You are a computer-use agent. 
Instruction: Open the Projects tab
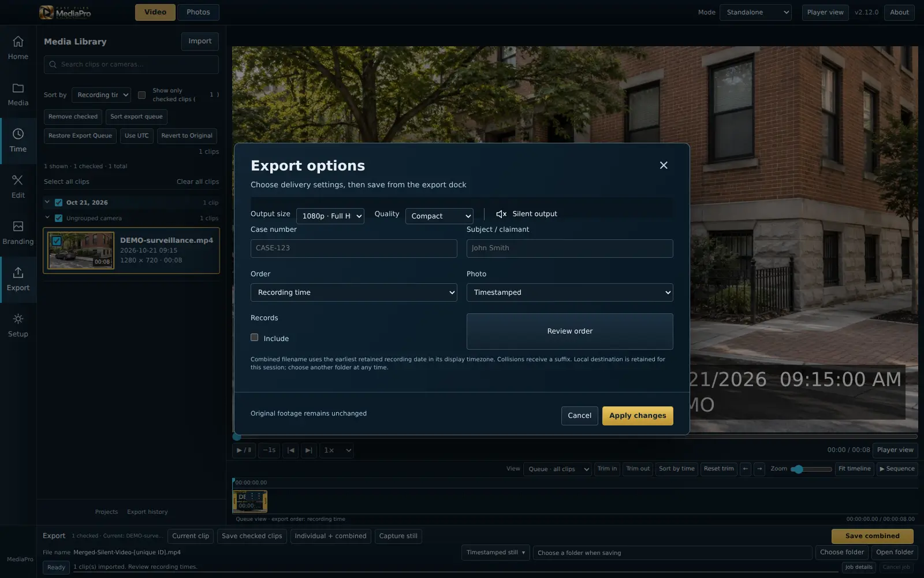pos(106,512)
